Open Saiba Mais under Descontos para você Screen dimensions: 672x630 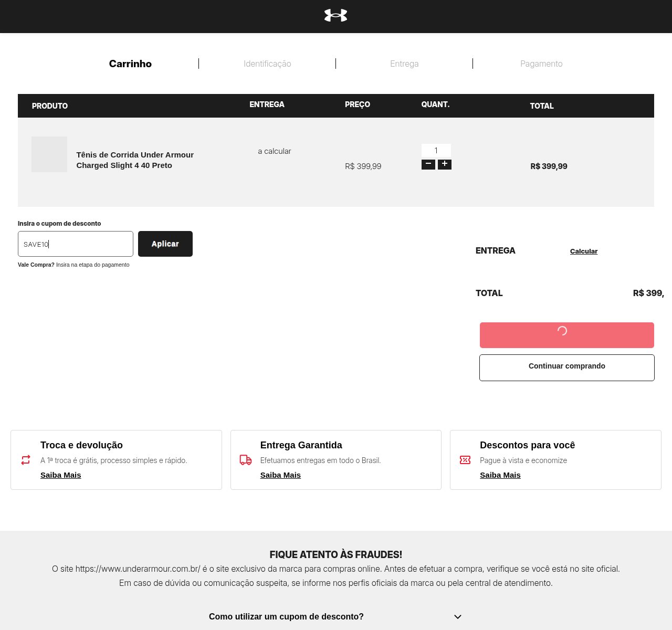500,475
